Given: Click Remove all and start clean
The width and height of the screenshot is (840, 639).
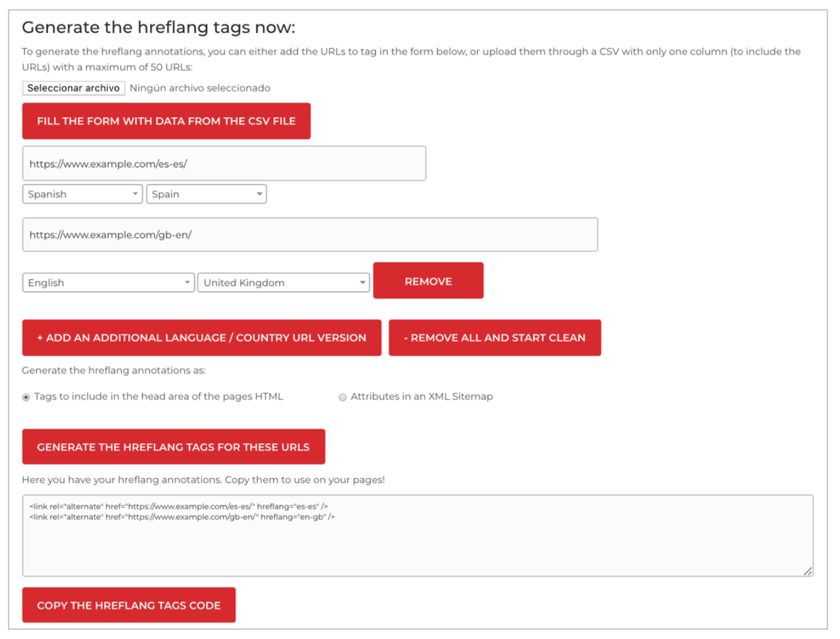Looking at the screenshot, I should pos(495,338).
